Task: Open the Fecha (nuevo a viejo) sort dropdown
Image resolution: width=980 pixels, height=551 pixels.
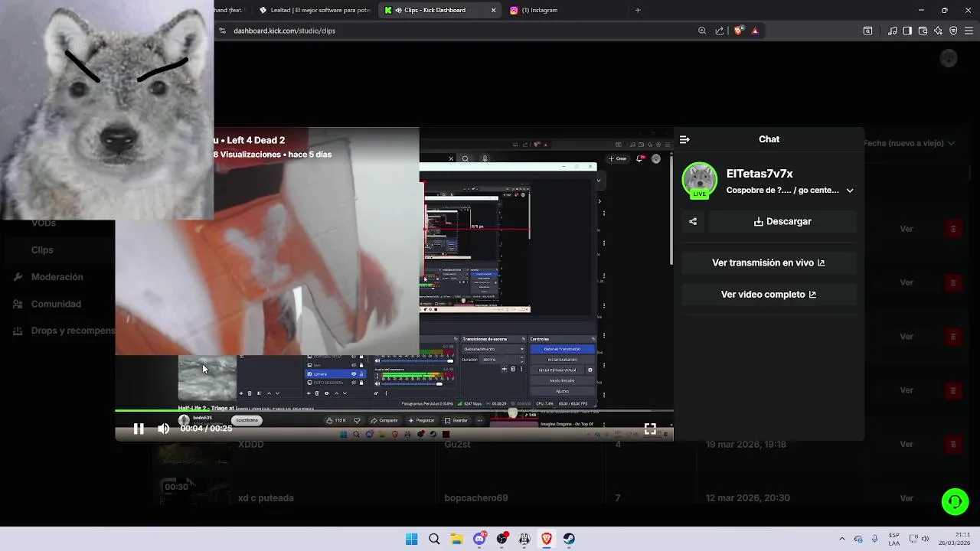Action: pos(910,143)
